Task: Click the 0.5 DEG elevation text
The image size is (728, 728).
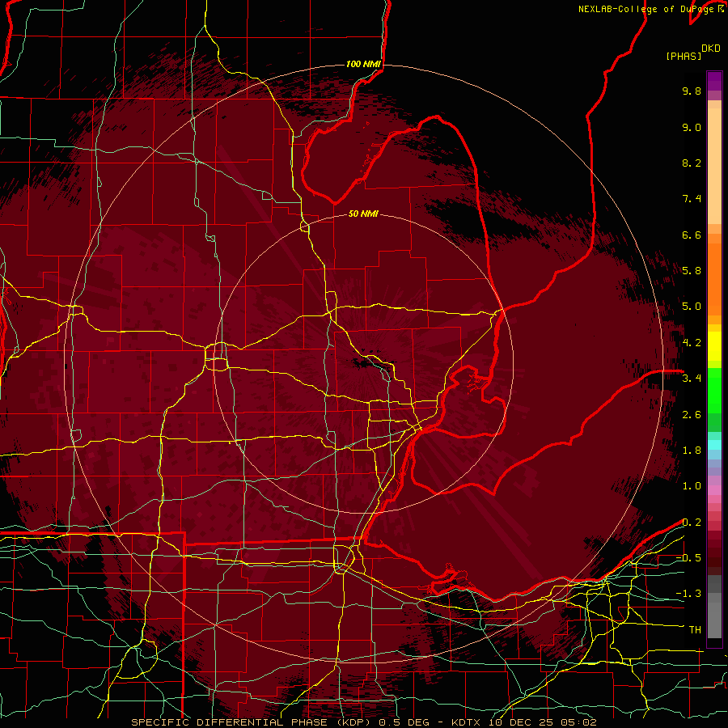Action: [x=403, y=722]
